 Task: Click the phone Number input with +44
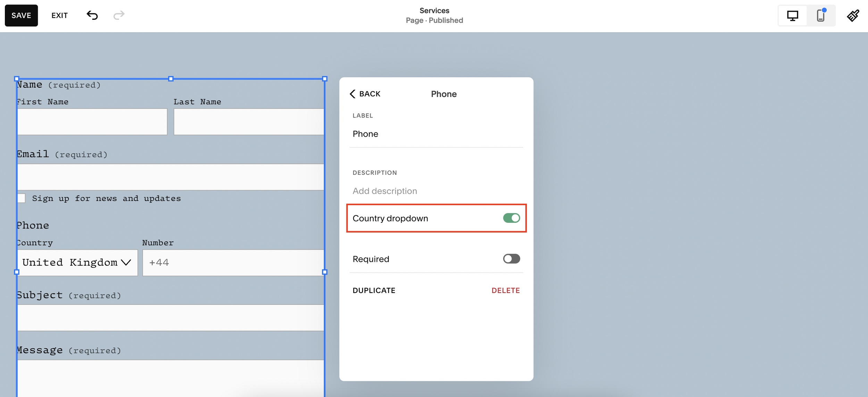(233, 262)
